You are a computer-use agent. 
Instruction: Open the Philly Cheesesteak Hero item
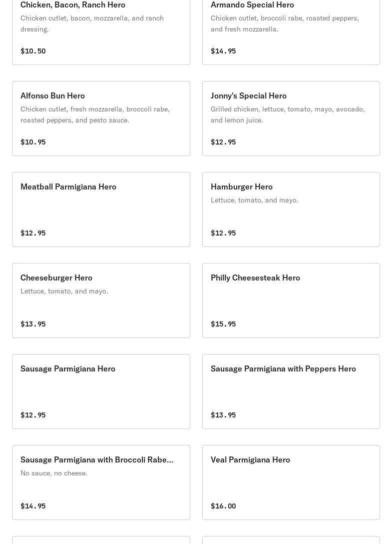pyautogui.click(x=255, y=277)
